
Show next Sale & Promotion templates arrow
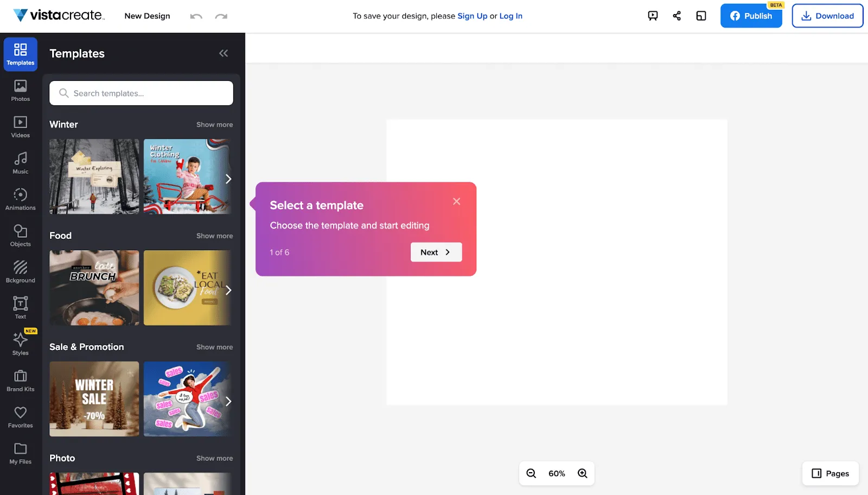point(228,401)
